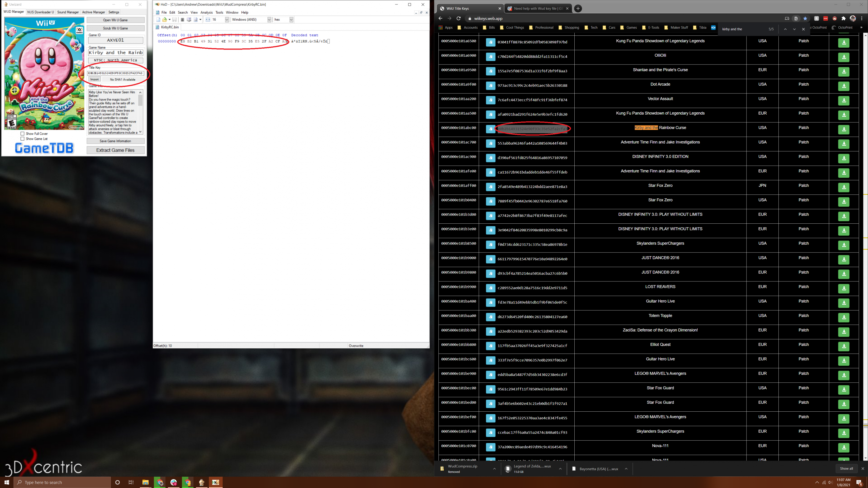Download the Totem Topple patch
868x488 pixels.
844,317
